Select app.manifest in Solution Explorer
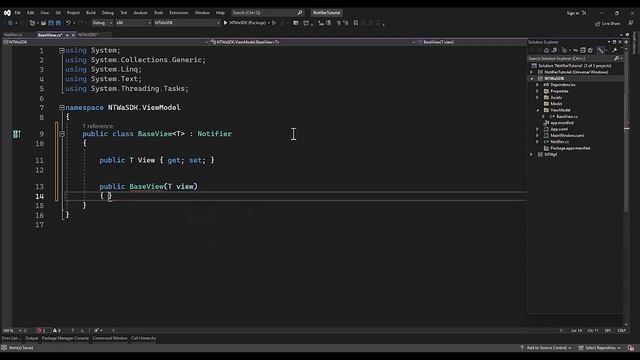640x360 pixels. pyautogui.click(x=562, y=123)
